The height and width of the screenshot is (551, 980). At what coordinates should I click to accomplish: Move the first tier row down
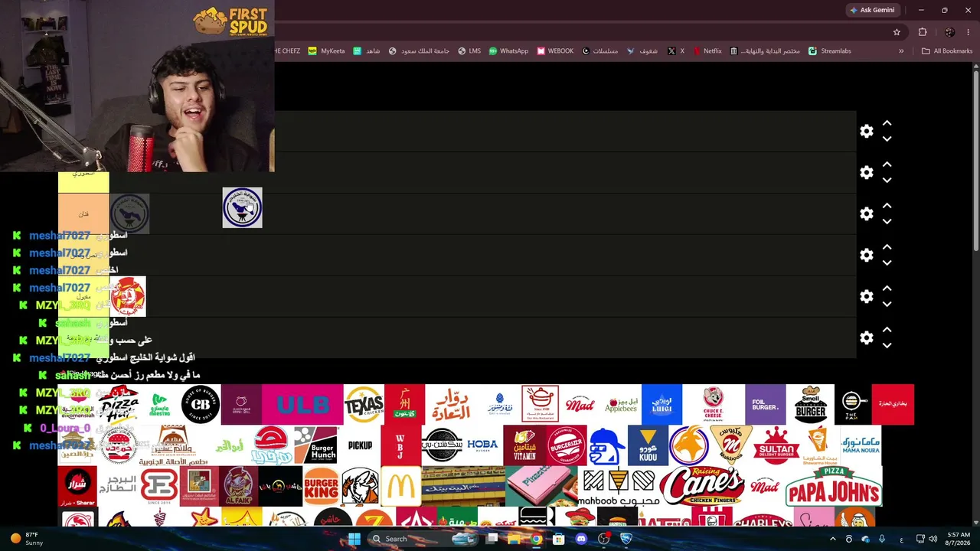tap(887, 139)
